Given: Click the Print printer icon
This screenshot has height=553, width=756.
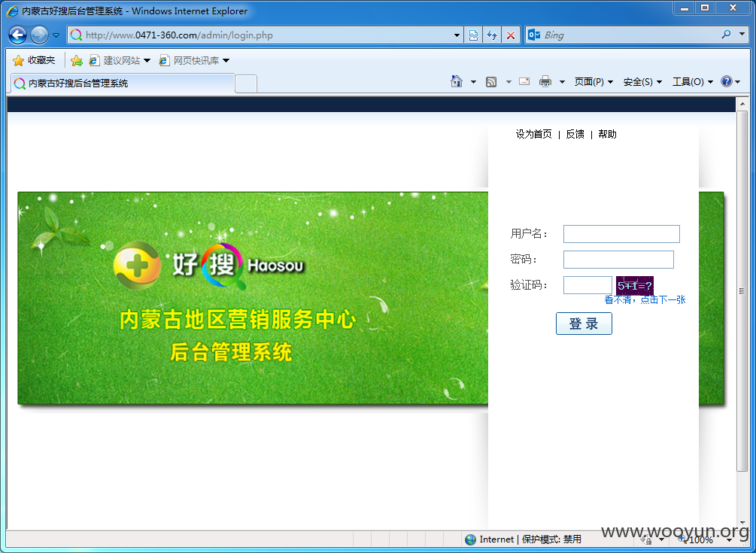Looking at the screenshot, I should 545,81.
